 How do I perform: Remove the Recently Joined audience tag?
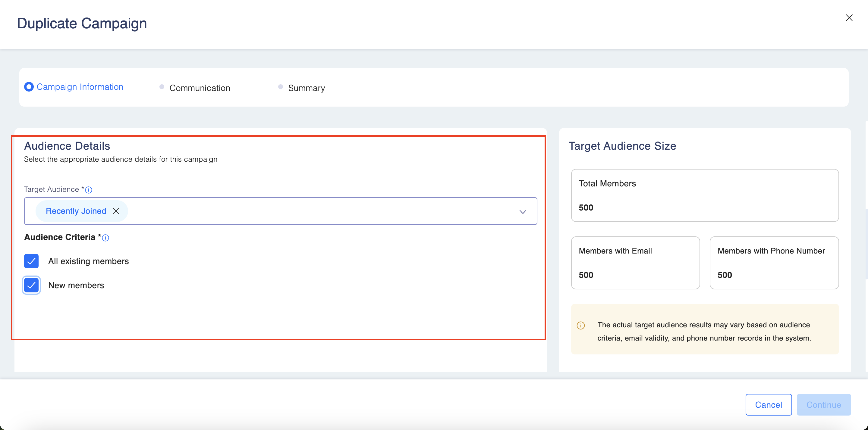116,211
